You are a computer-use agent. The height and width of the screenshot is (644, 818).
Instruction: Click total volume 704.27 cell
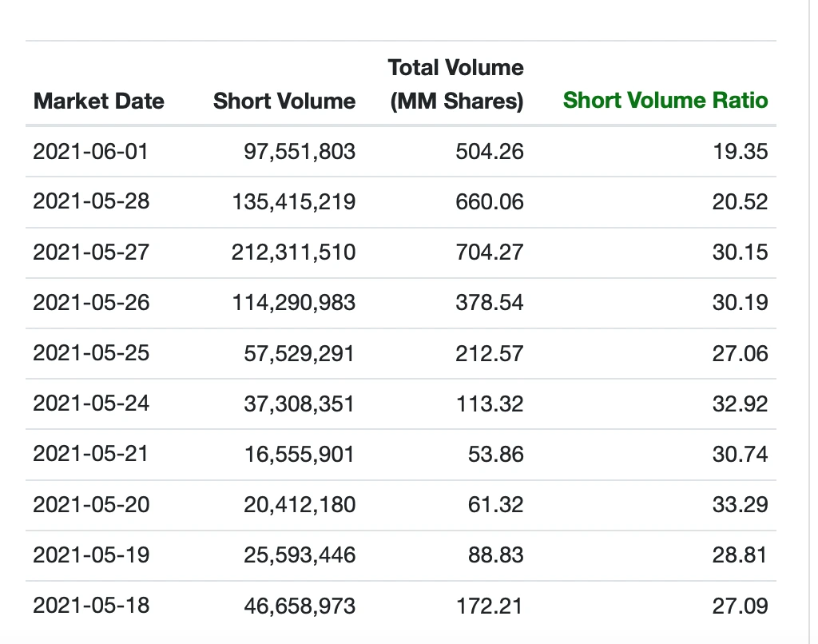tap(490, 252)
